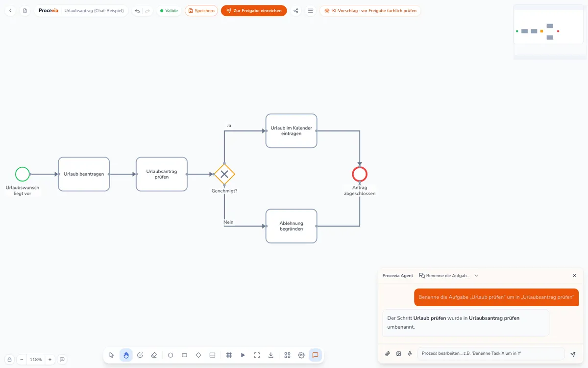This screenshot has height=368, width=588.
Task: Send the chat message
Action: (573, 354)
